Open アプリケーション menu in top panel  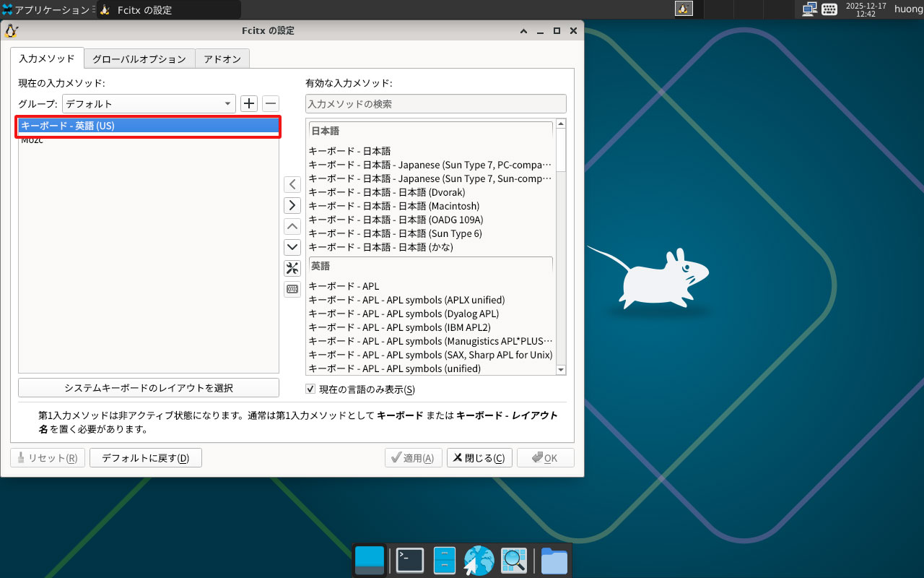click(x=46, y=9)
